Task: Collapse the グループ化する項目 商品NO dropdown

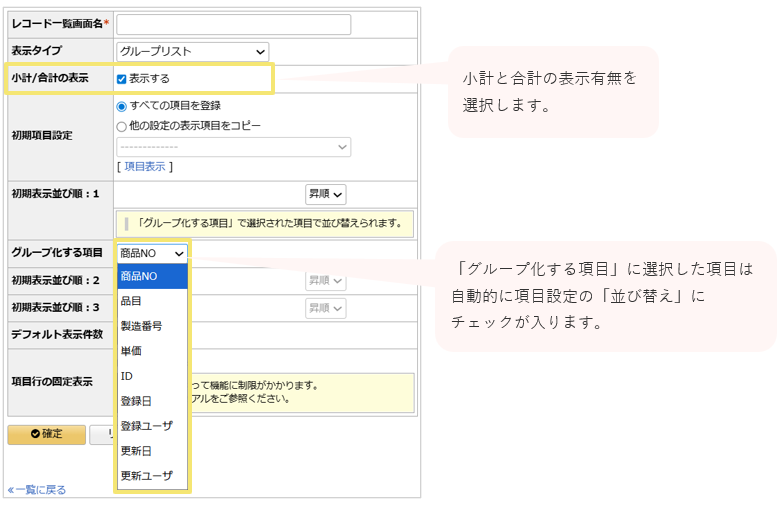Action: coord(152,254)
